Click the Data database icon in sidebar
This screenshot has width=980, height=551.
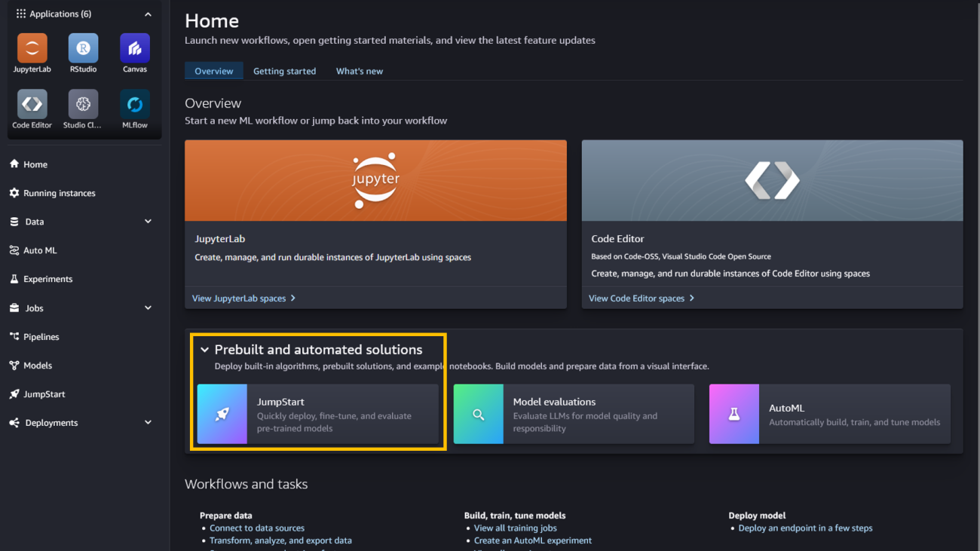14,222
